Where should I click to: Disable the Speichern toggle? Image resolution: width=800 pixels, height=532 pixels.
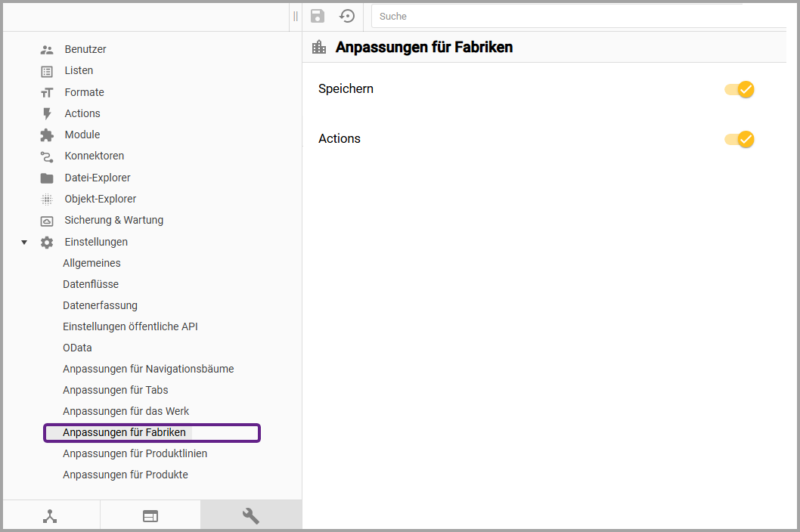pyautogui.click(x=740, y=89)
